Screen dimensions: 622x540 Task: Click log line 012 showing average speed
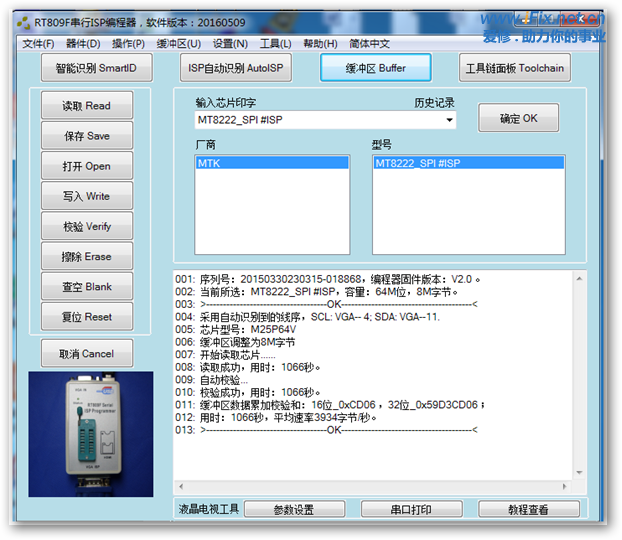pyautogui.click(x=276, y=417)
